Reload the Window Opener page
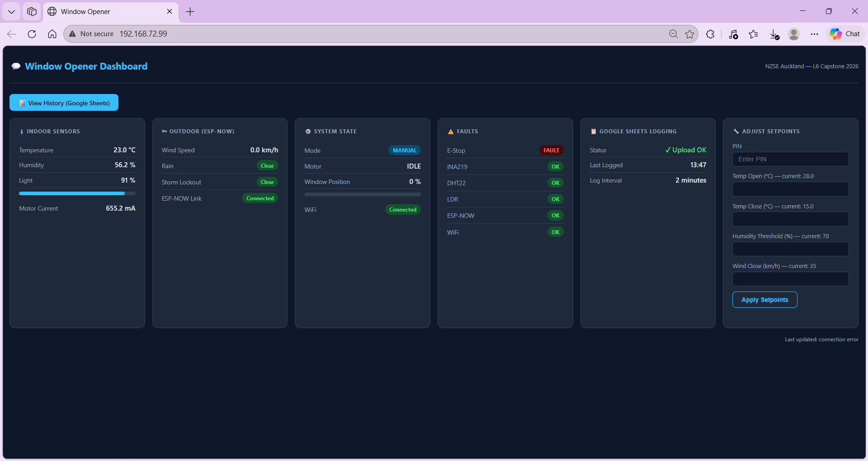 pos(32,34)
